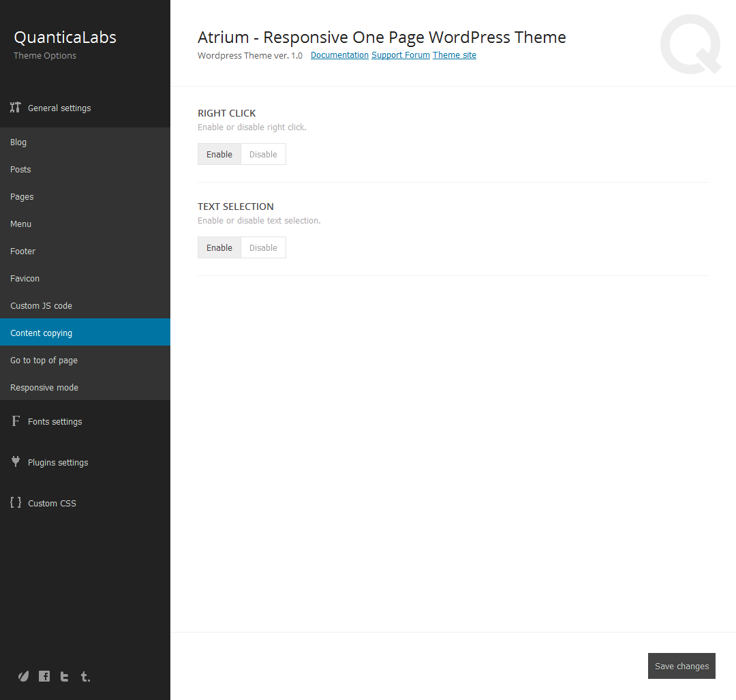This screenshot has width=736, height=700.
Task: Open the Posts settings section
Action: coord(85,169)
